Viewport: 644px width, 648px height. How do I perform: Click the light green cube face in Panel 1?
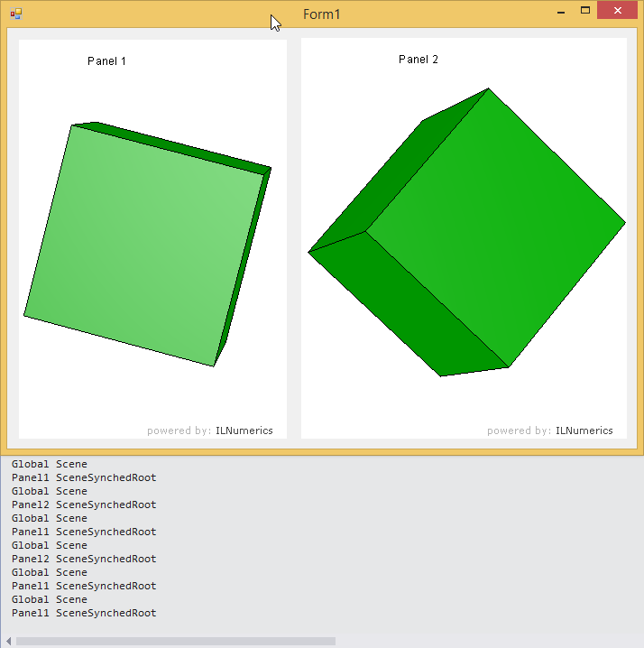pyautogui.click(x=143, y=245)
